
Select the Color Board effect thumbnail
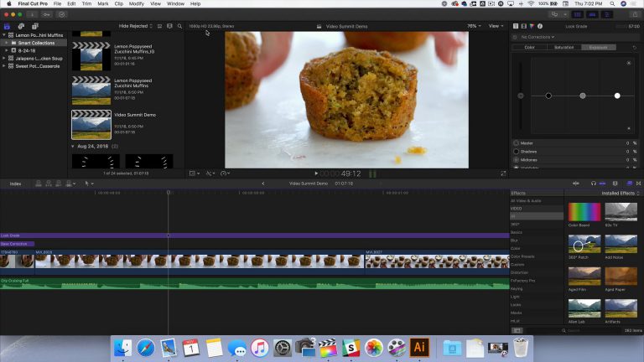tap(584, 212)
